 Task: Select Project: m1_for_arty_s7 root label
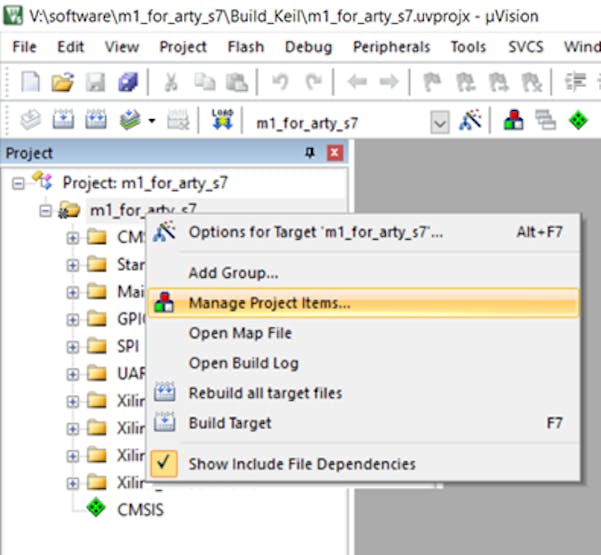pos(145,183)
